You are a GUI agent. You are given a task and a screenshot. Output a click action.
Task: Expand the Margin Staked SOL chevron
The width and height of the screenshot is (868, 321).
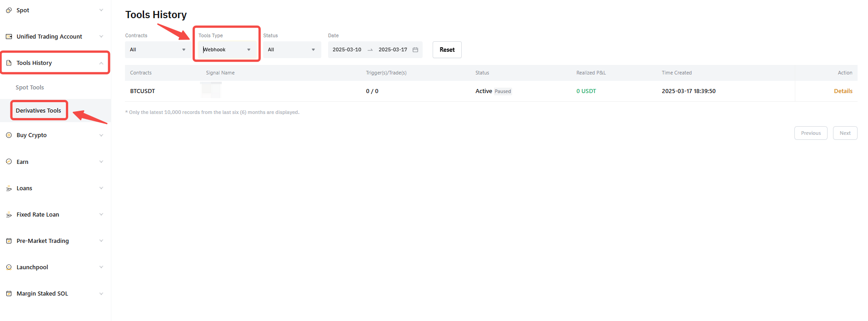pyautogui.click(x=101, y=294)
